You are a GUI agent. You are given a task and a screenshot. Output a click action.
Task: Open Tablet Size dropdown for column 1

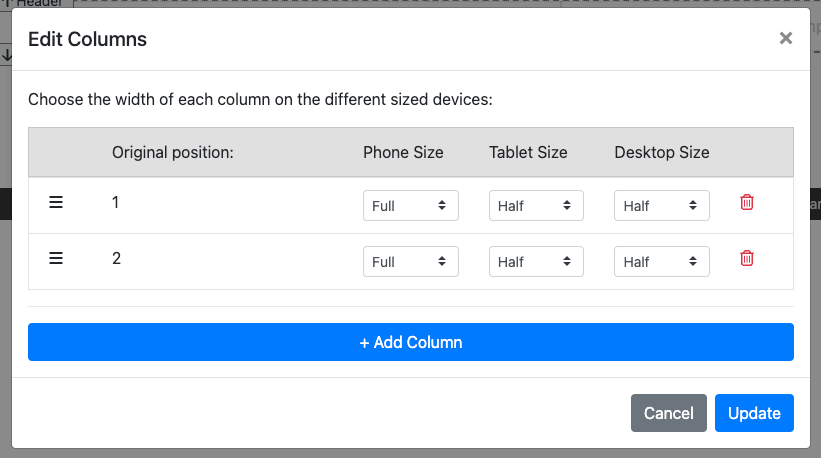[536, 206]
